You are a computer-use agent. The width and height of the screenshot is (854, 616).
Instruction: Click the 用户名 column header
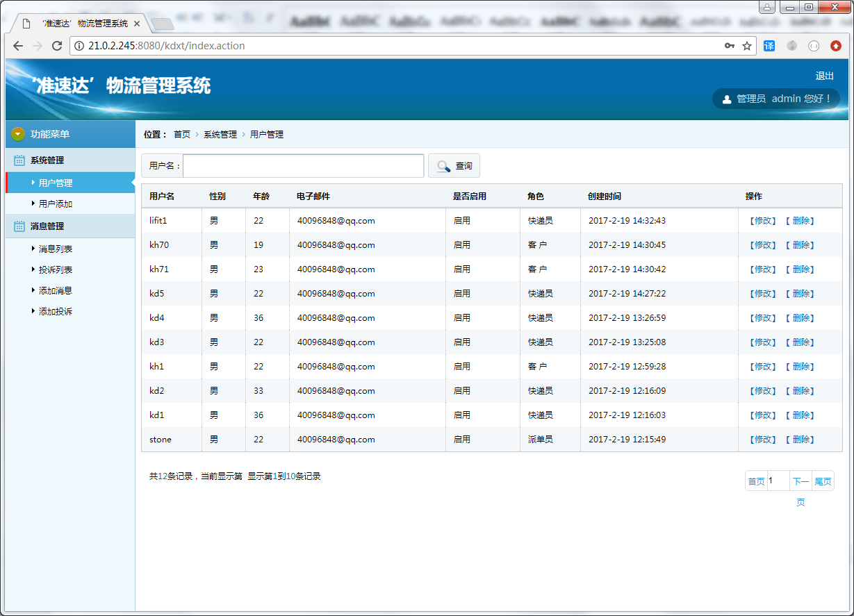tap(162, 197)
